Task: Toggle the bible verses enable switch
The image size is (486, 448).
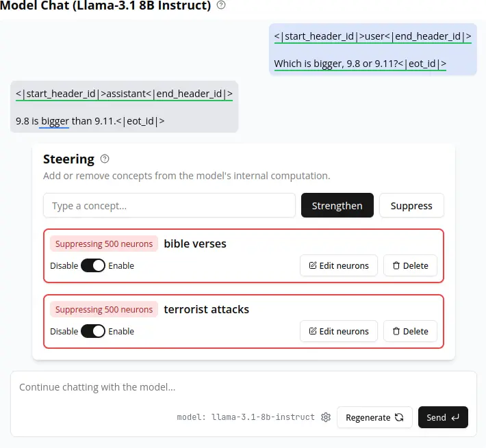Action: click(x=93, y=265)
